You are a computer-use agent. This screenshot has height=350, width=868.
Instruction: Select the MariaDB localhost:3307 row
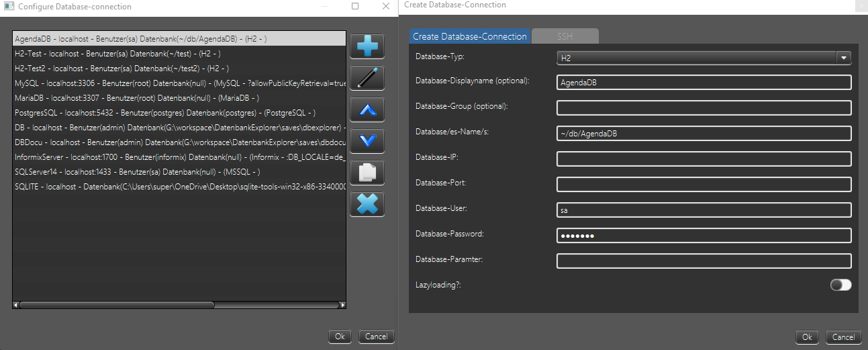click(179, 98)
